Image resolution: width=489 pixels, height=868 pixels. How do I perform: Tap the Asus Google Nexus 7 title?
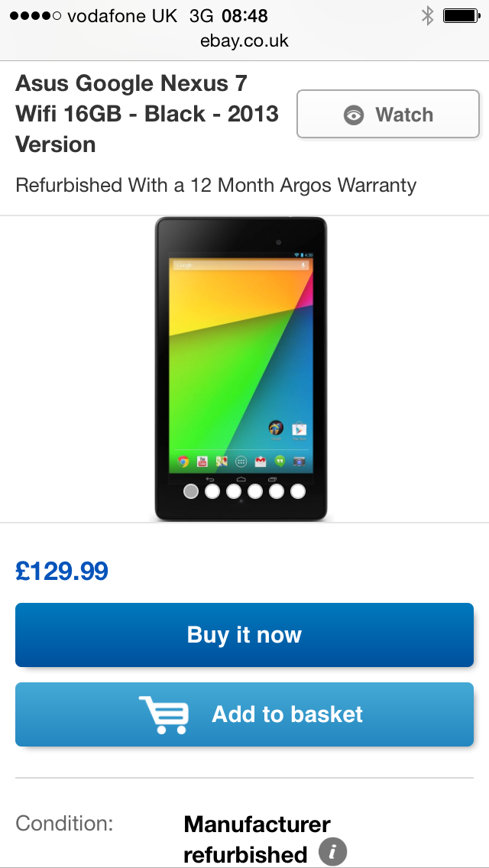point(147,114)
